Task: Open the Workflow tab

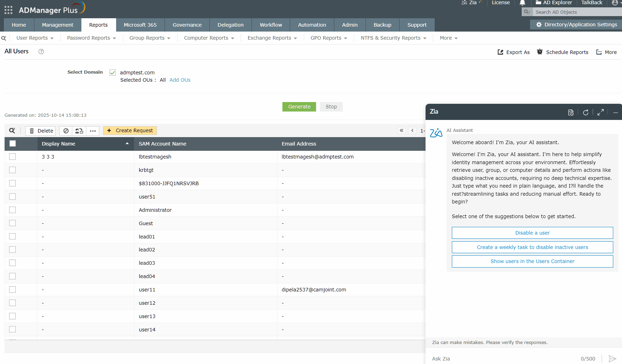Action: tap(271, 25)
